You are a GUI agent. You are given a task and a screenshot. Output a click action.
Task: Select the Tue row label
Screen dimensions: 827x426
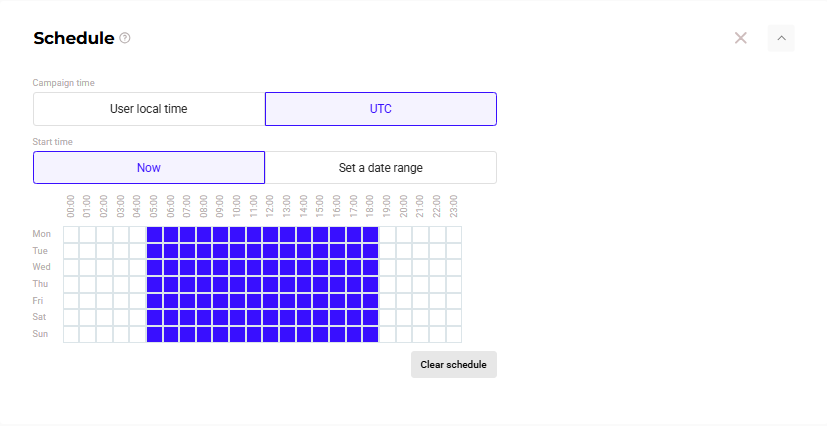point(40,251)
